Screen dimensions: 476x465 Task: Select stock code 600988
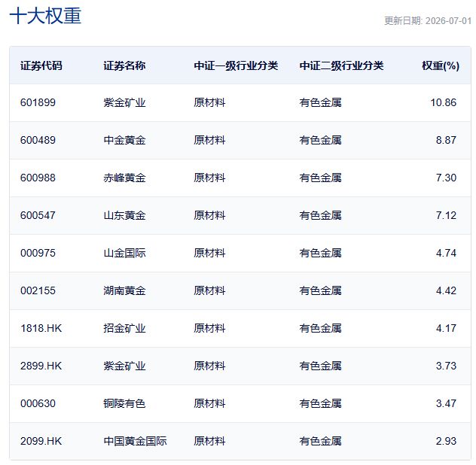[x=38, y=178]
